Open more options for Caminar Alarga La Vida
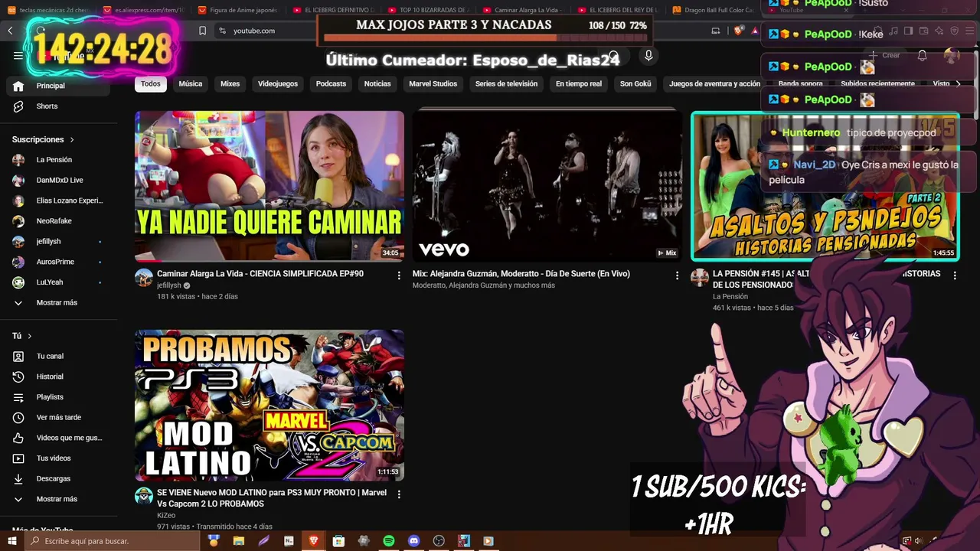Screen dimensions: 980x551 (x=398, y=275)
